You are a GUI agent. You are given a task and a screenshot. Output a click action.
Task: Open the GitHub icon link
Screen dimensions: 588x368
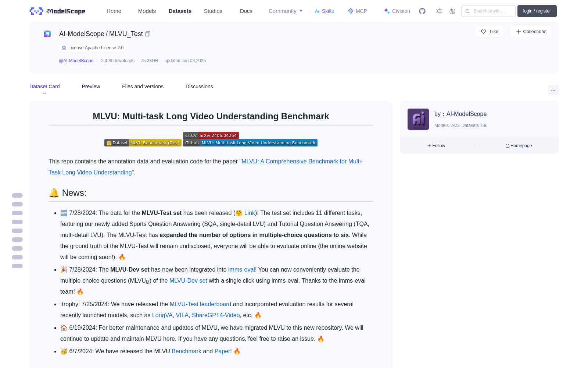422,11
